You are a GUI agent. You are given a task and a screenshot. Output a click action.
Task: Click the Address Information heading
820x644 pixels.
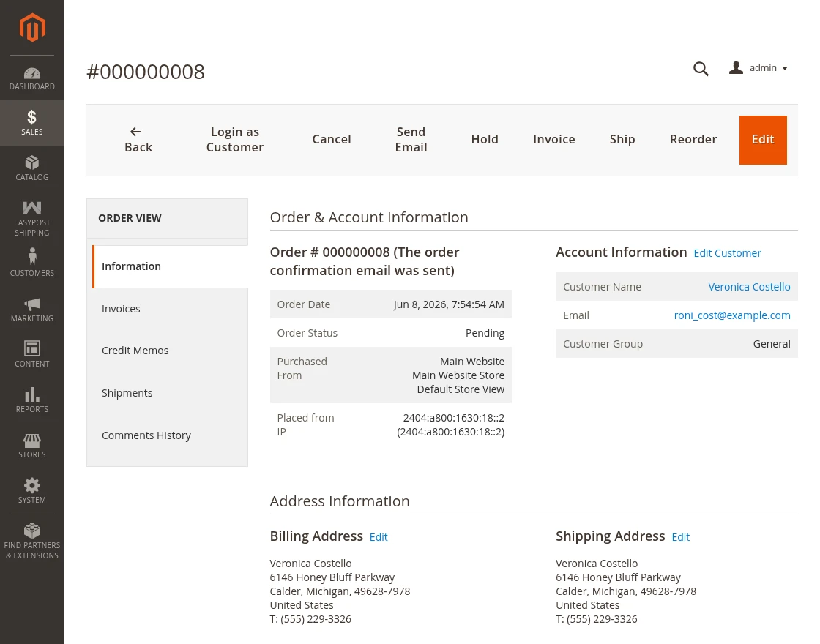tap(340, 501)
